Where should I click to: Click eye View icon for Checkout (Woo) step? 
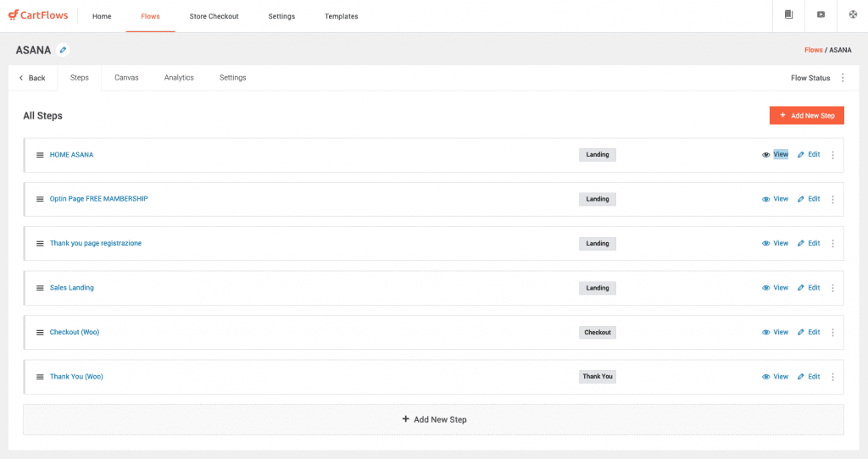point(765,332)
